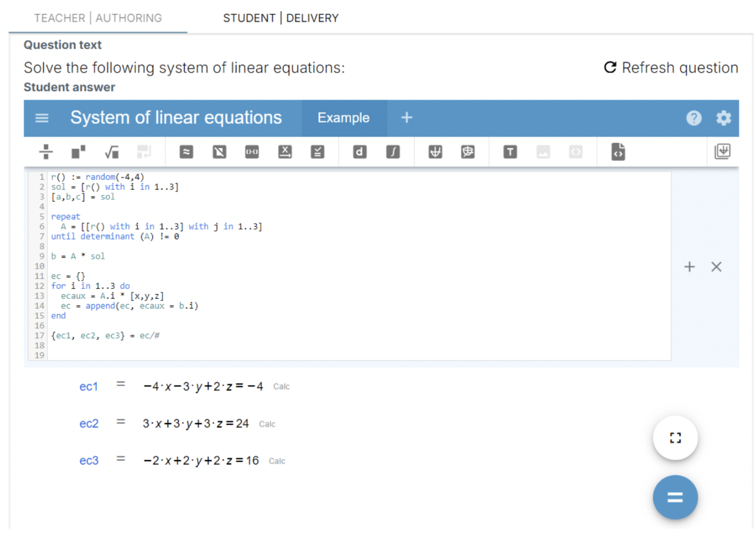Select the integral toolbar icon

point(393,152)
